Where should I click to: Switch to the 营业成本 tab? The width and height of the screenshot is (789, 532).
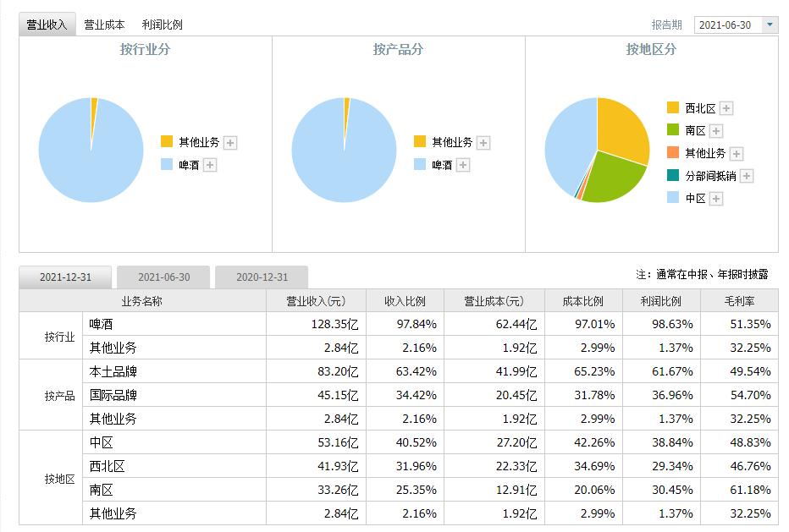click(104, 25)
